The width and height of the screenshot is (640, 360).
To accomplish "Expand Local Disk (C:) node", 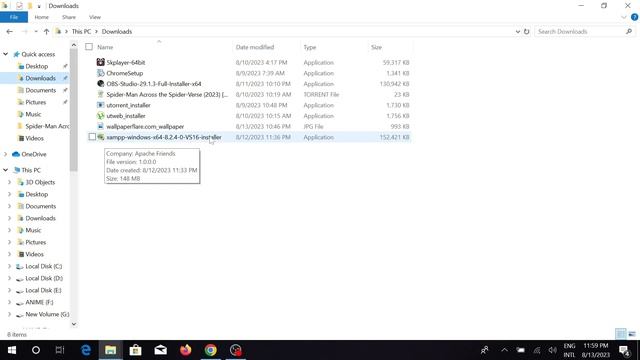I will [x=10, y=266].
